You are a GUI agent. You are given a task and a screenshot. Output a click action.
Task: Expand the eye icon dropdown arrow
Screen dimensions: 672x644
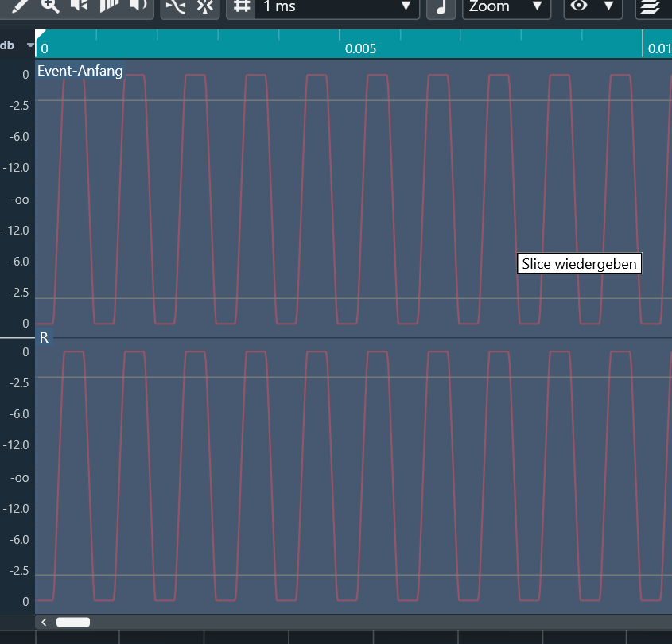(608, 6)
